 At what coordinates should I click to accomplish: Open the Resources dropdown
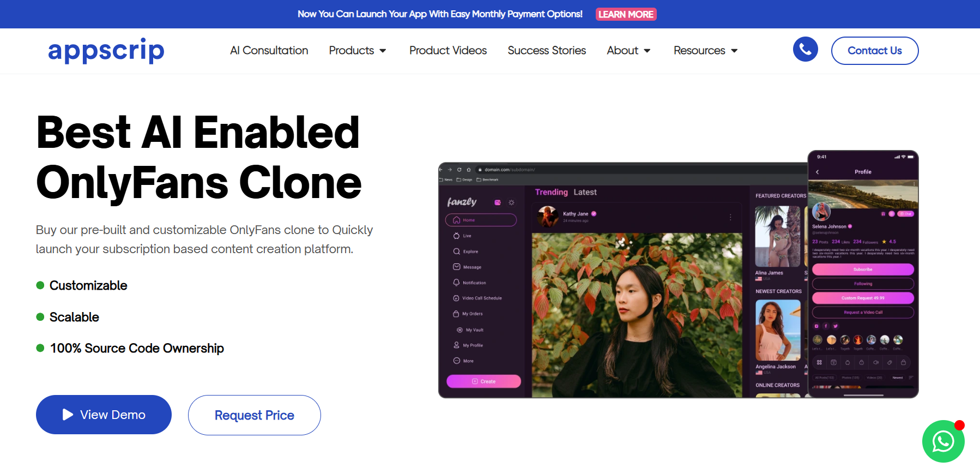point(705,50)
